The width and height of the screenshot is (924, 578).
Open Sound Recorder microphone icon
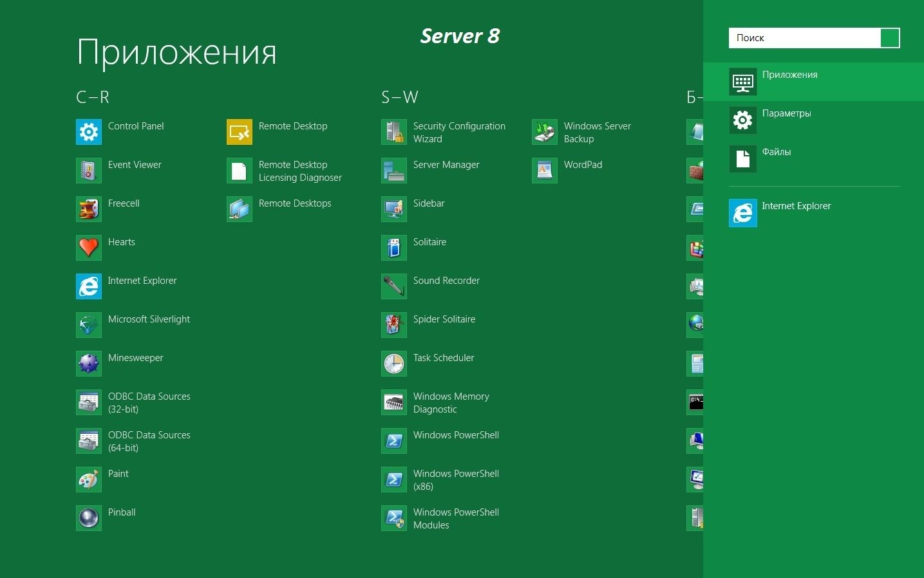pyautogui.click(x=394, y=286)
